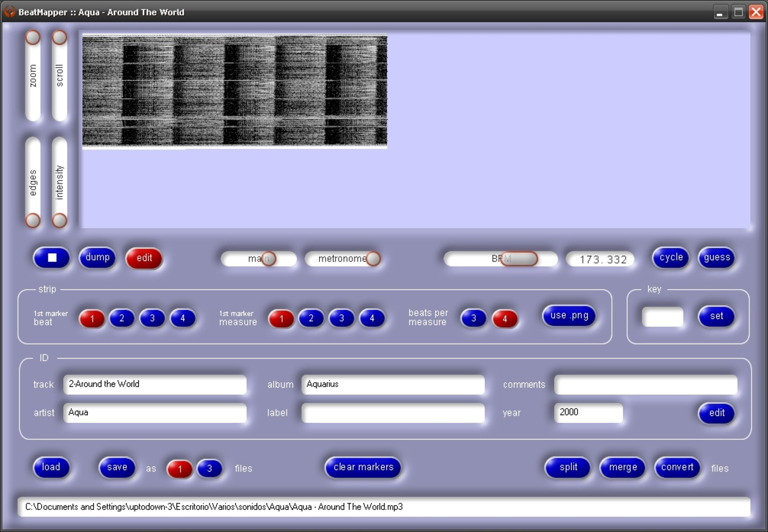
Task: Click the key input field
Action: click(662, 317)
